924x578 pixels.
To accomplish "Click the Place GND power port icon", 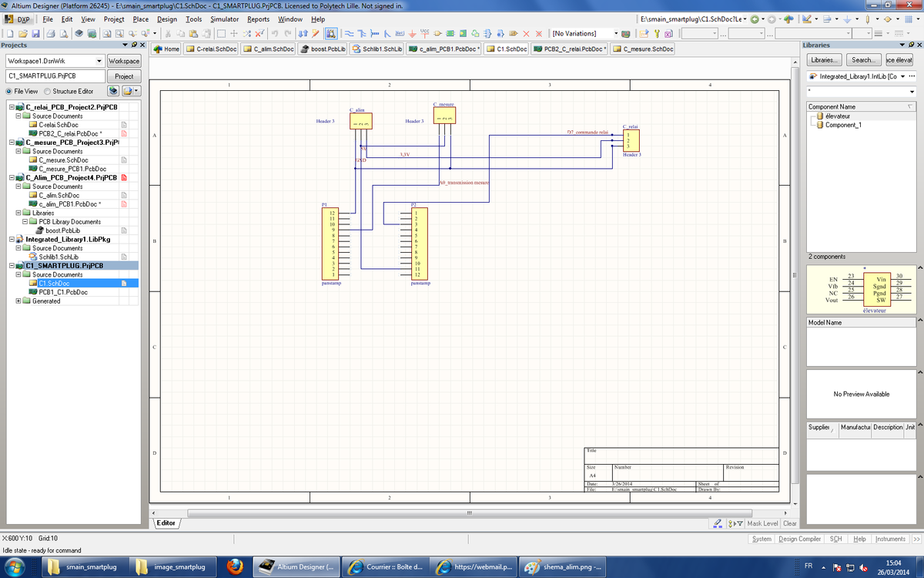I will 413,34.
